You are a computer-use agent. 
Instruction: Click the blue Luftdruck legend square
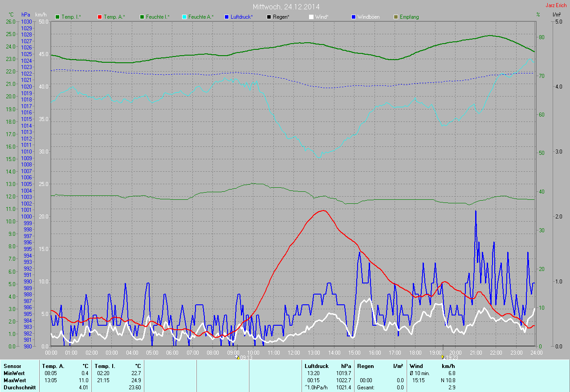[x=227, y=17]
